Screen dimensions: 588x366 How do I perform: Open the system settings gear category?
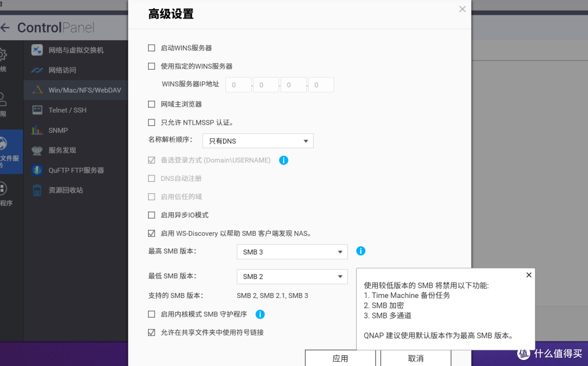3,55
